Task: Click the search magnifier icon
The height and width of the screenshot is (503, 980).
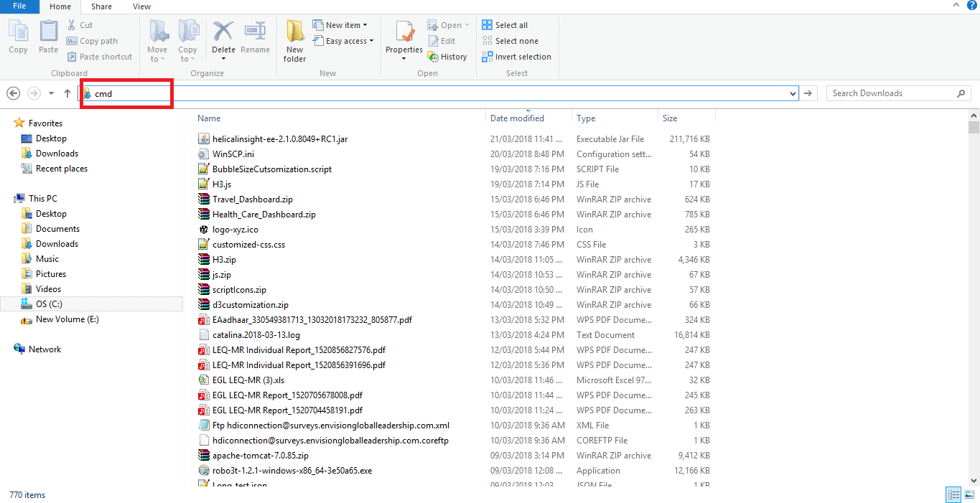Action: coord(961,93)
